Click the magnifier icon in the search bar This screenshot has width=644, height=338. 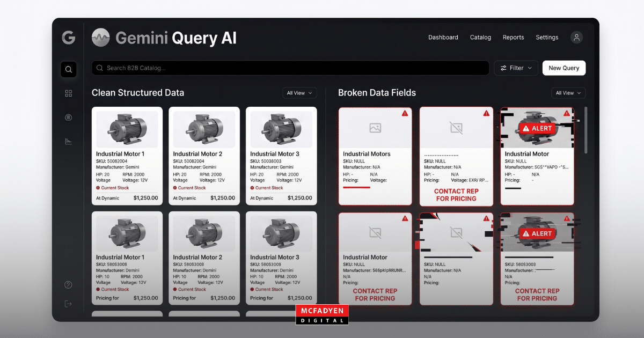[x=100, y=68]
